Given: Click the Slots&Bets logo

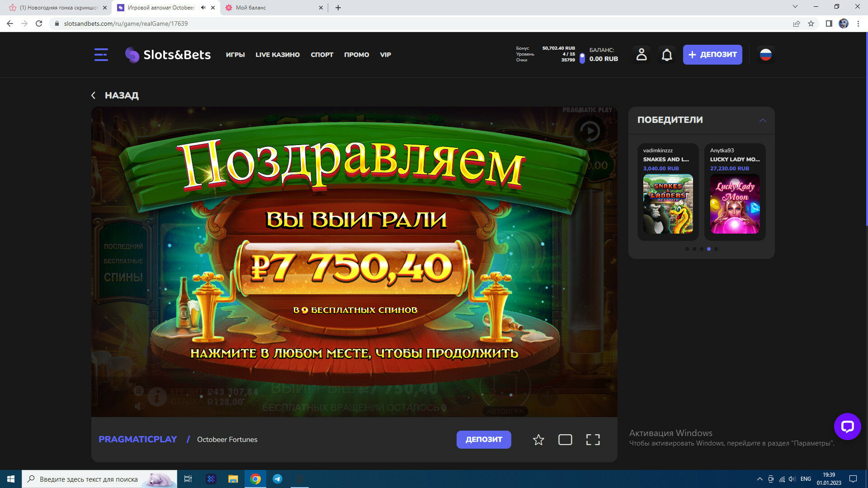Looking at the screenshot, I should 168,55.
